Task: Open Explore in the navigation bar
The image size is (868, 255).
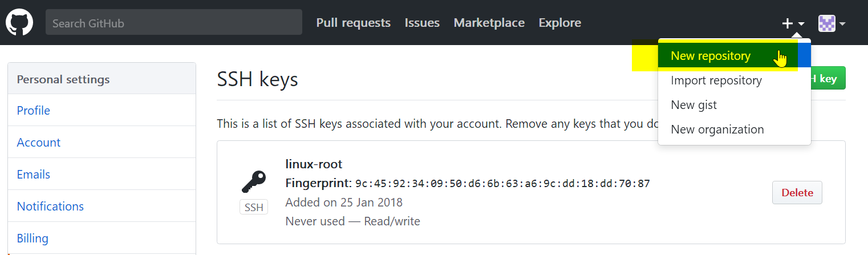Action: pyautogui.click(x=560, y=23)
